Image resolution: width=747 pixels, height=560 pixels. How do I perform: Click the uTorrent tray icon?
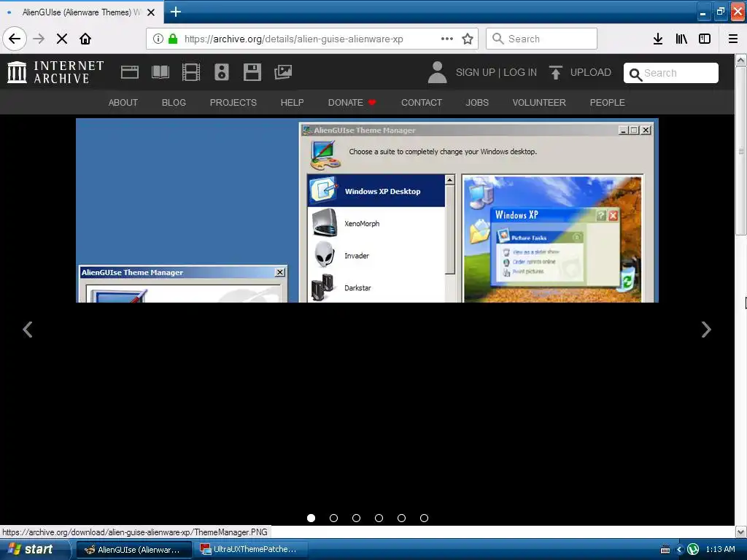pos(693,550)
